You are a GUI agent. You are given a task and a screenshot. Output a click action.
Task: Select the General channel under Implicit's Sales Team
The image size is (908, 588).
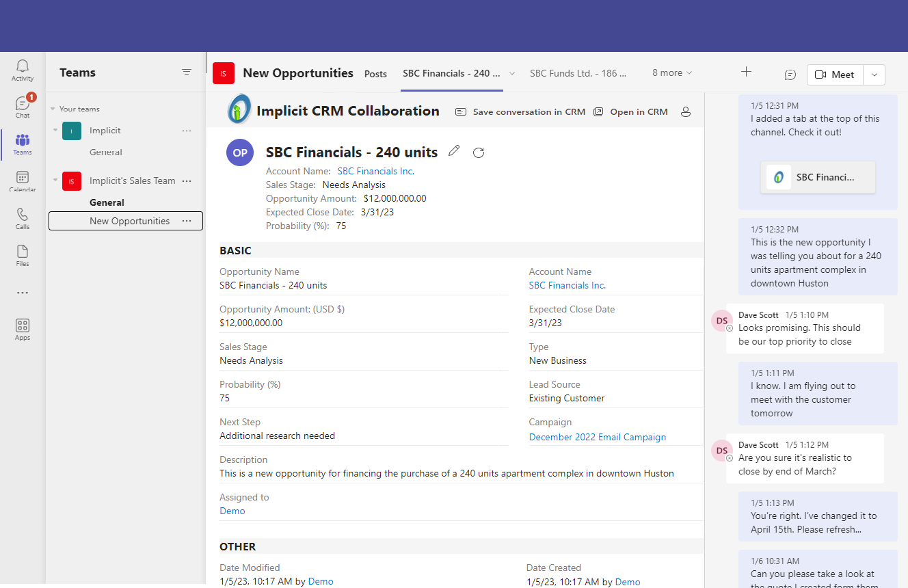tap(107, 202)
